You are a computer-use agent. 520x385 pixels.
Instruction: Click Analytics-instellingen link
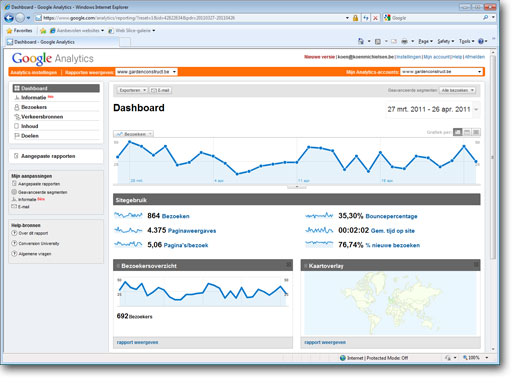[x=34, y=72]
